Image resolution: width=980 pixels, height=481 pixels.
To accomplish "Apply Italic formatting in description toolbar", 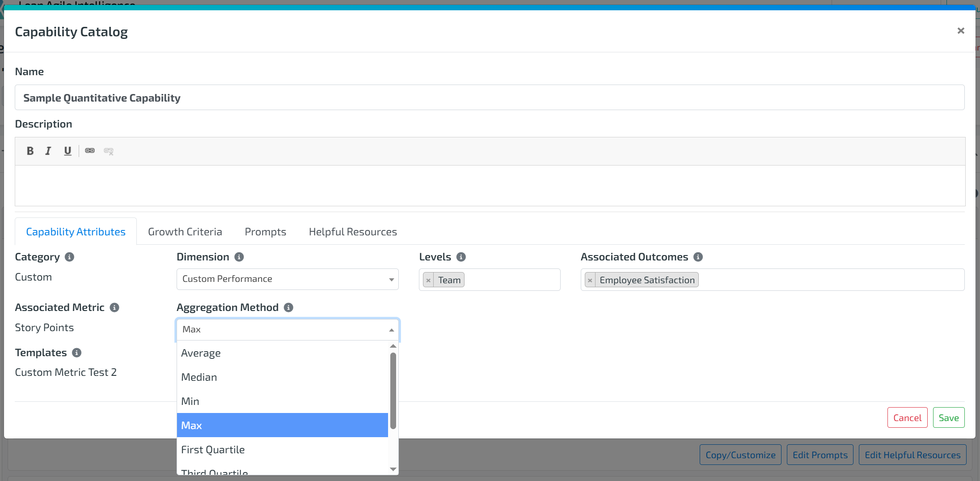I will click(48, 151).
